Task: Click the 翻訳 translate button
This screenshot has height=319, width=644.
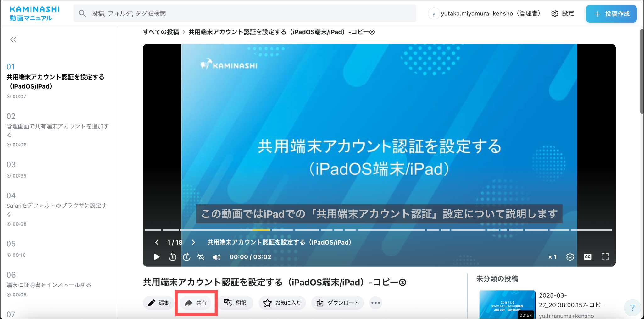Action: pyautogui.click(x=235, y=303)
